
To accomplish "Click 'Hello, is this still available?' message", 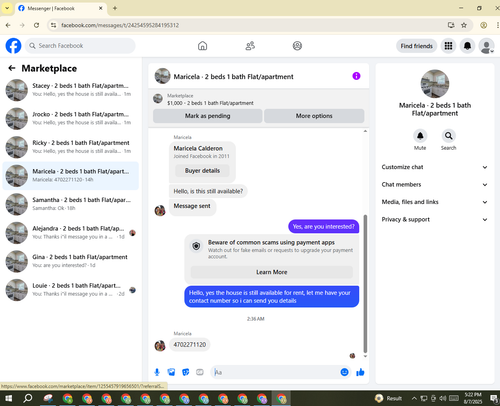I will (x=208, y=191).
